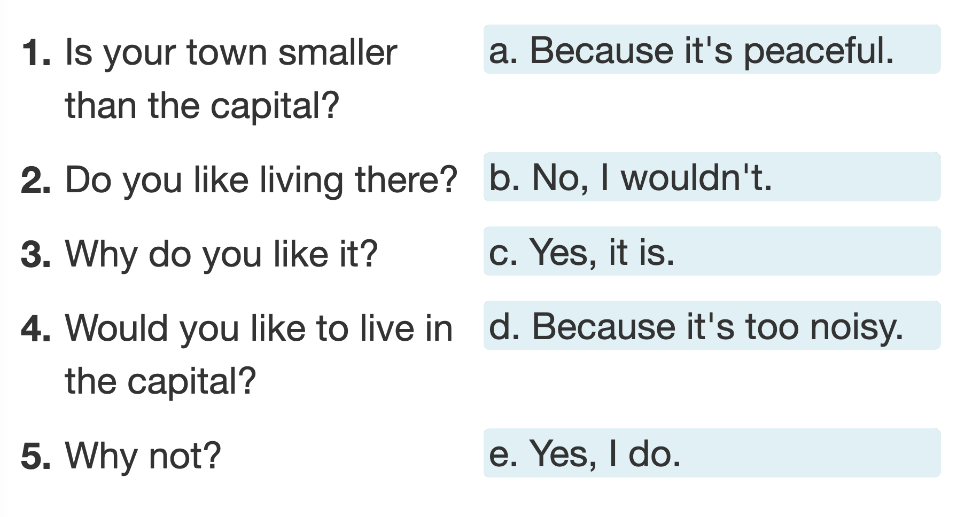Click the bold number 2 label
The width and height of the screenshot is (980, 517).
point(36,181)
